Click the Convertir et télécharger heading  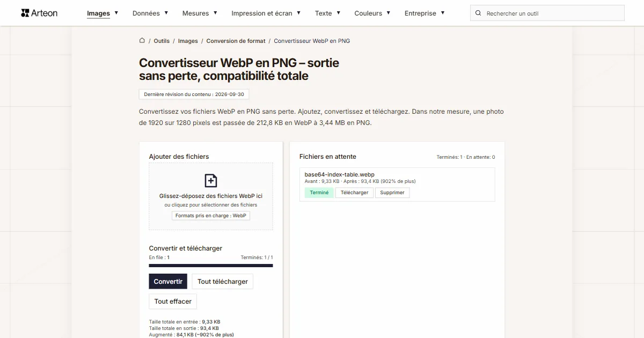(186, 248)
